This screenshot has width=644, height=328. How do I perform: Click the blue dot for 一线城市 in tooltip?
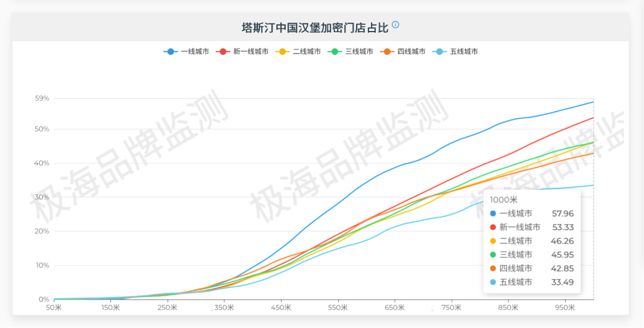[x=493, y=213]
